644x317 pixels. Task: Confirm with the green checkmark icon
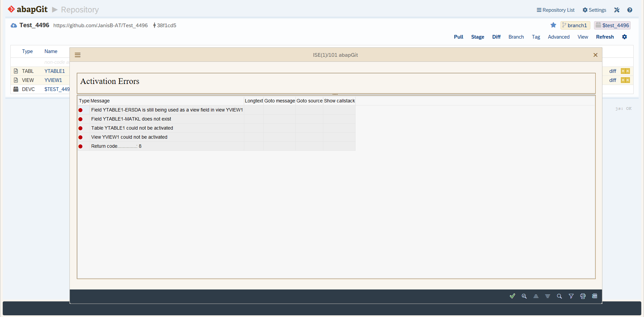[x=513, y=296]
